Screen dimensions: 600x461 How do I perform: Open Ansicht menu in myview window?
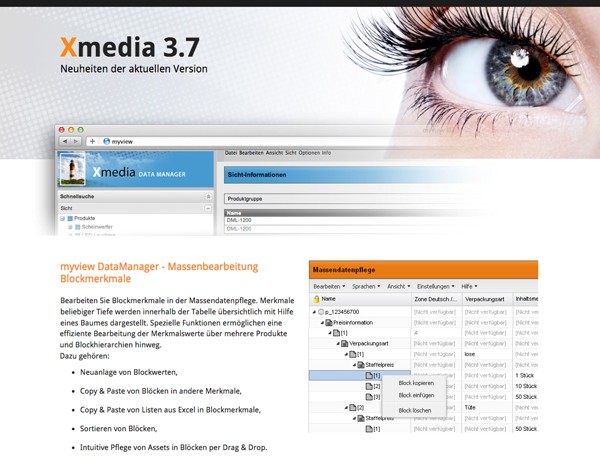coord(274,153)
